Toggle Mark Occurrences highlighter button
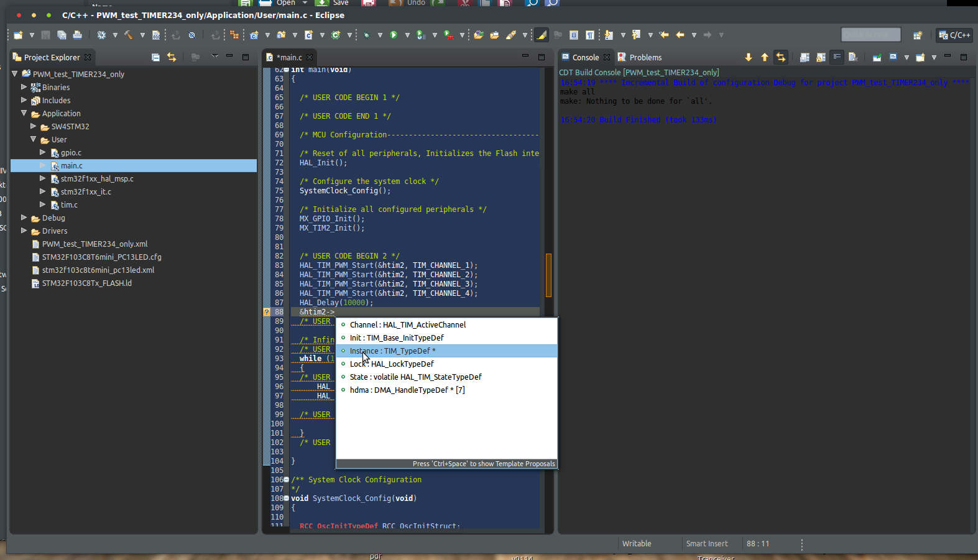 pos(542,35)
